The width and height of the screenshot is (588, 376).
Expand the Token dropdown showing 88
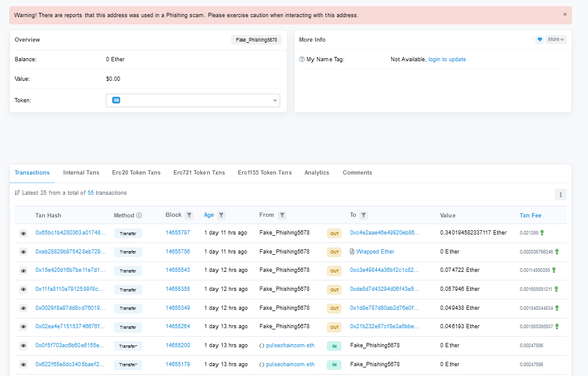coord(193,100)
